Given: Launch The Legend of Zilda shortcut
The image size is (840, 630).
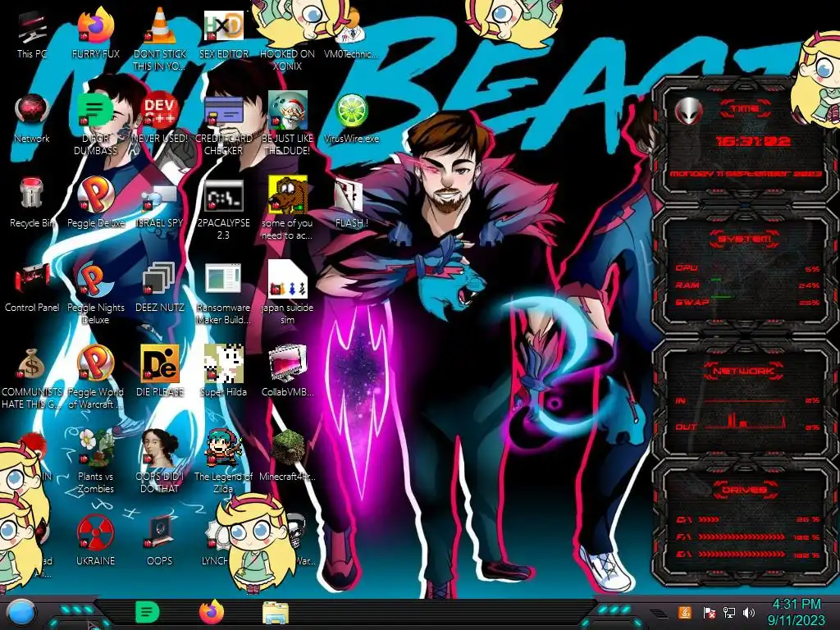Looking at the screenshot, I should [223, 462].
